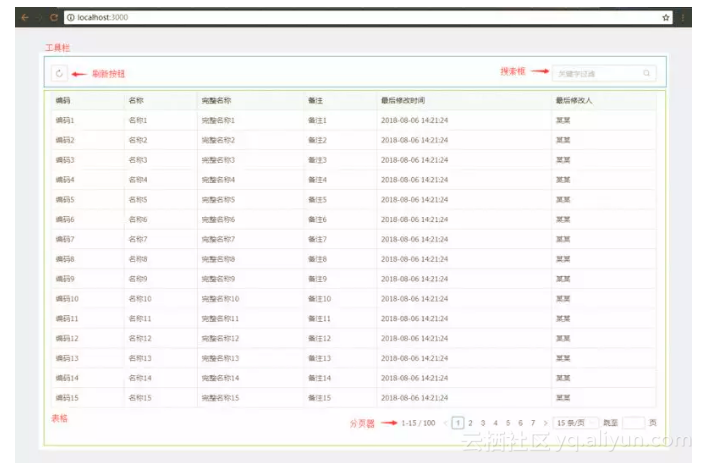This screenshot has height=463, width=703.
Task: Reload the page via browser reload icon
Action: pos(54,17)
